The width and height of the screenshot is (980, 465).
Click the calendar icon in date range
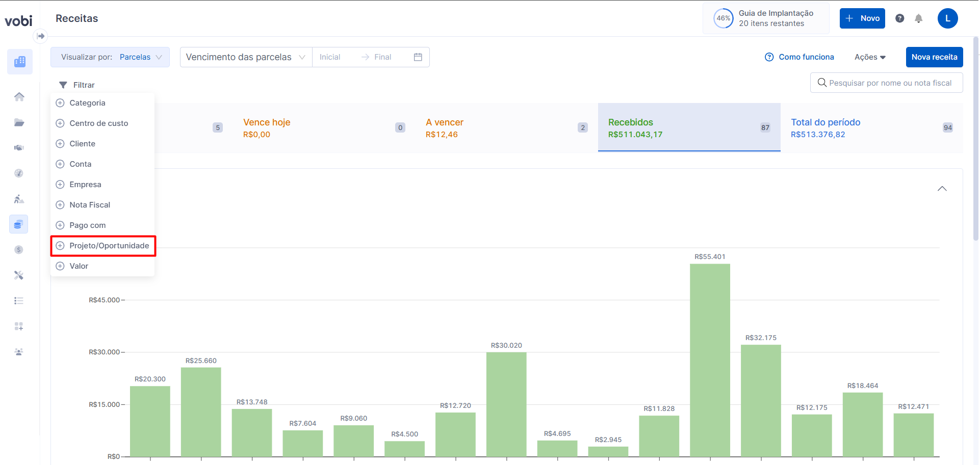click(x=418, y=57)
